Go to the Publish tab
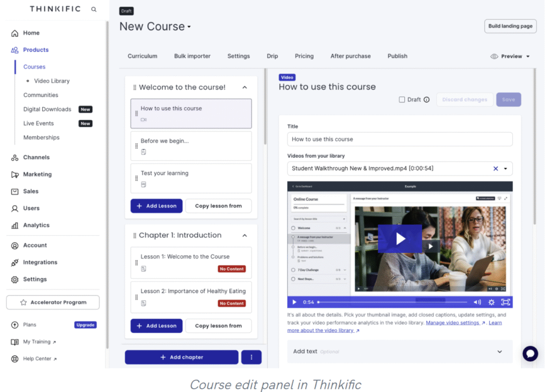 point(397,56)
